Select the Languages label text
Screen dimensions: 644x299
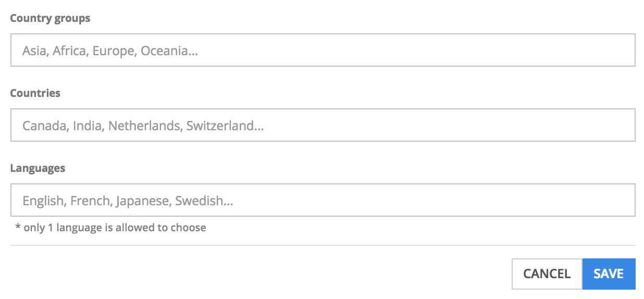click(x=38, y=168)
